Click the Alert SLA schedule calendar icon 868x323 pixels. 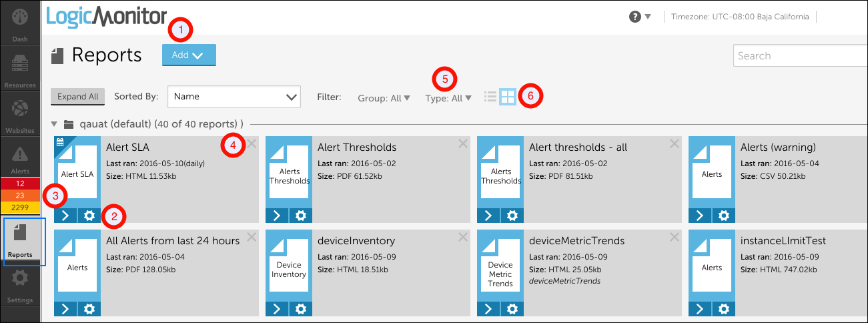[60, 142]
